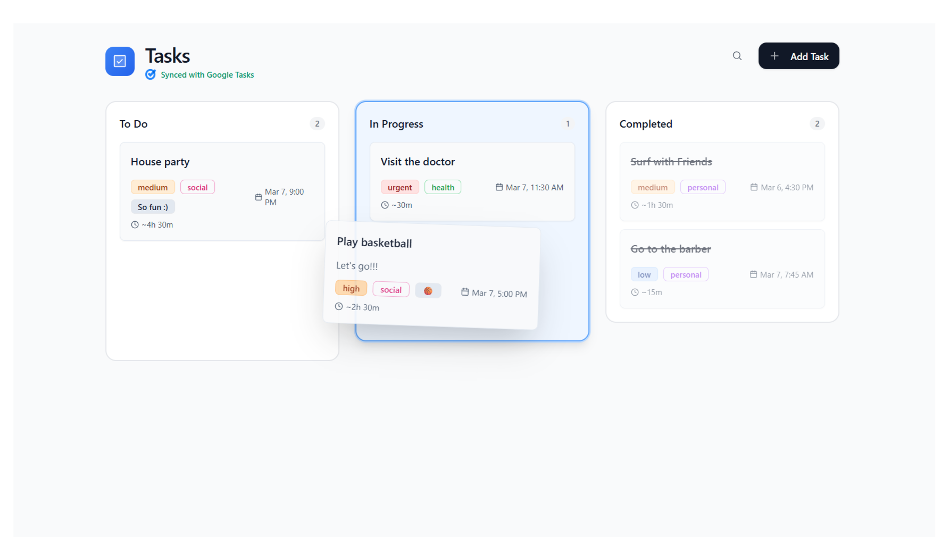Open the Surf with Friends task

[671, 162]
